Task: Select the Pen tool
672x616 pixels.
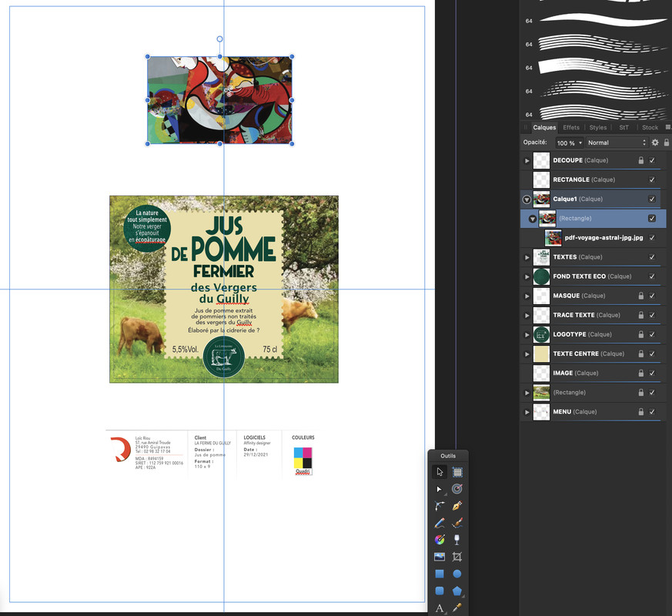Action: click(457, 506)
